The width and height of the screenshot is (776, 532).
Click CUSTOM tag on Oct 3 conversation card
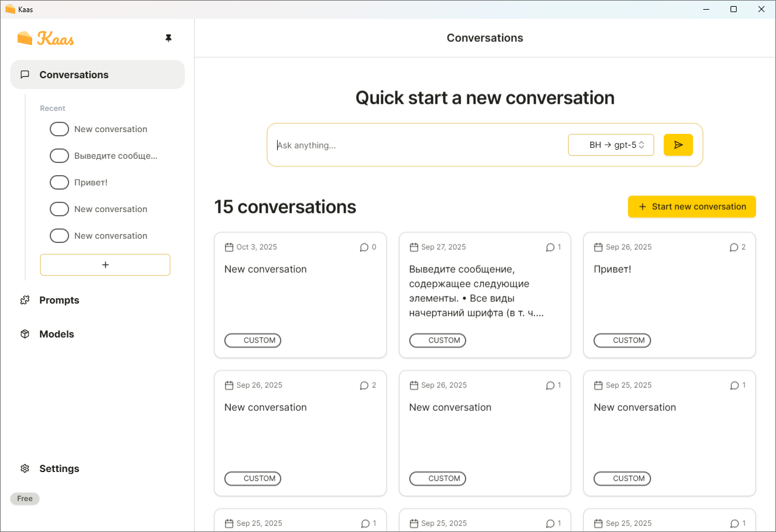(x=253, y=341)
